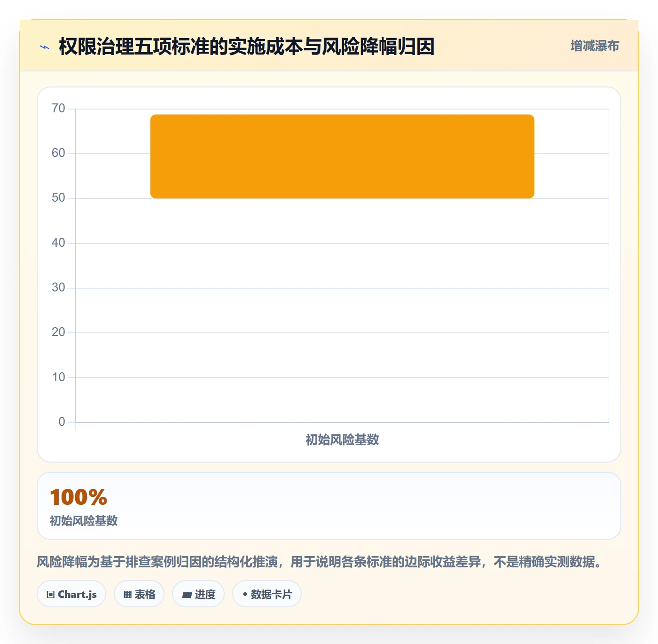Click the 100% value in data card
Viewport: 658px width, 644px height.
(78, 497)
